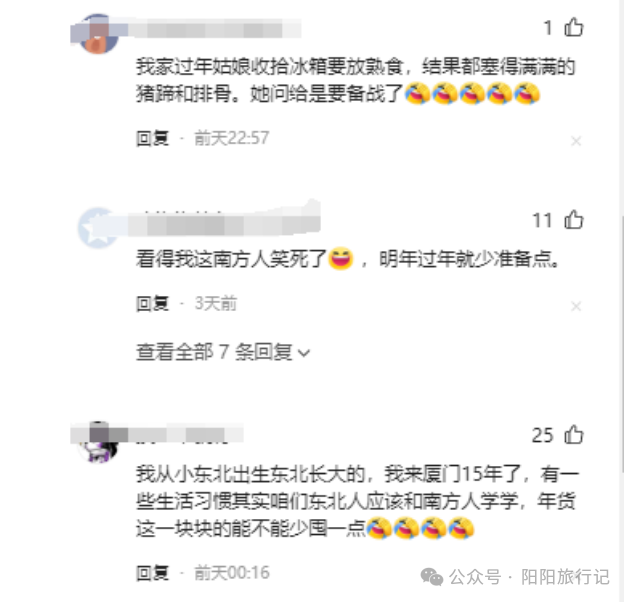Reply to the 前天00:16 comment

(152, 573)
